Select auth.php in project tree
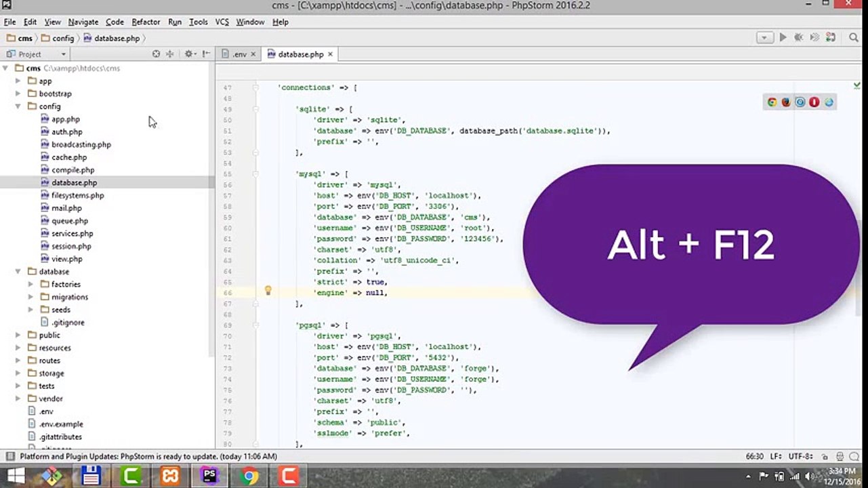The height and width of the screenshot is (488, 868). click(67, 132)
